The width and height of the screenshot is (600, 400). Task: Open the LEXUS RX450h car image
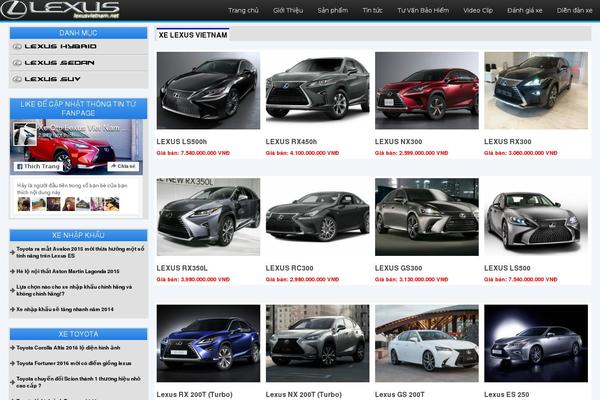(318, 90)
